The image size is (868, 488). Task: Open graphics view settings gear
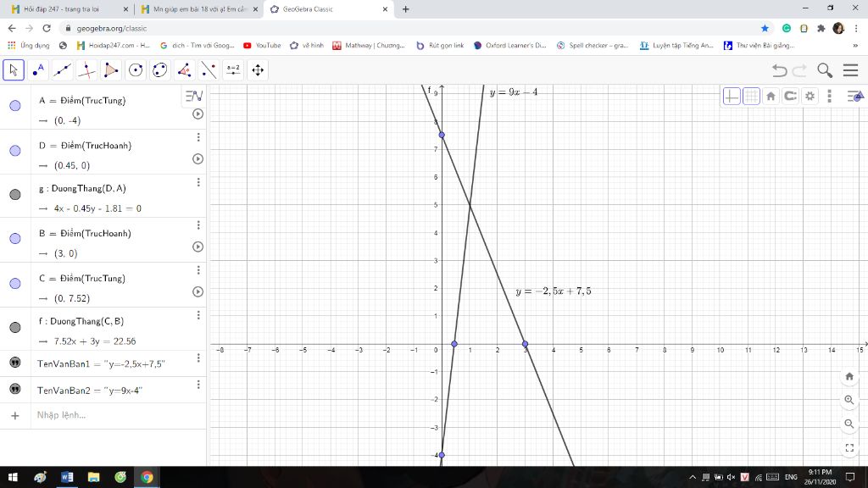(810, 97)
